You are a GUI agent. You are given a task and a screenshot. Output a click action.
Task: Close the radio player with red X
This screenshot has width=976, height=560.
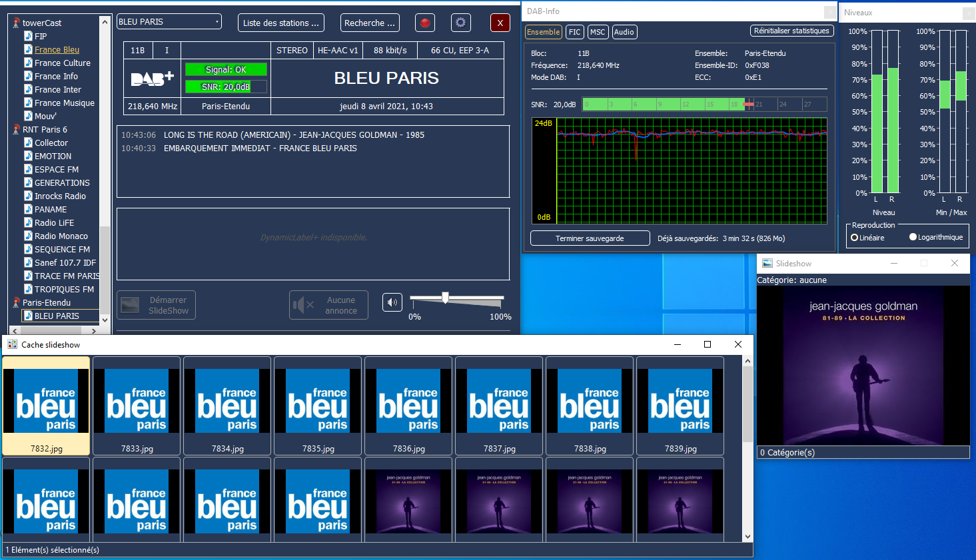coord(500,23)
